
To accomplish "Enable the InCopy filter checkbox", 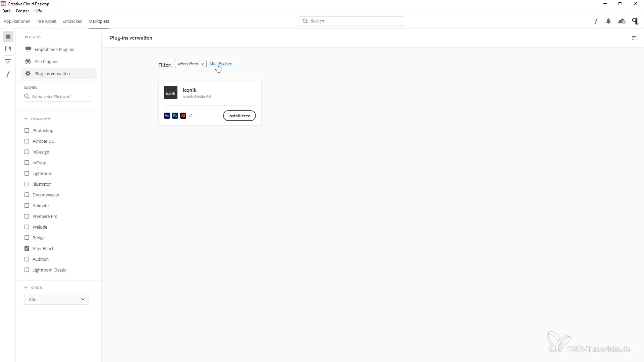I will tap(27, 163).
